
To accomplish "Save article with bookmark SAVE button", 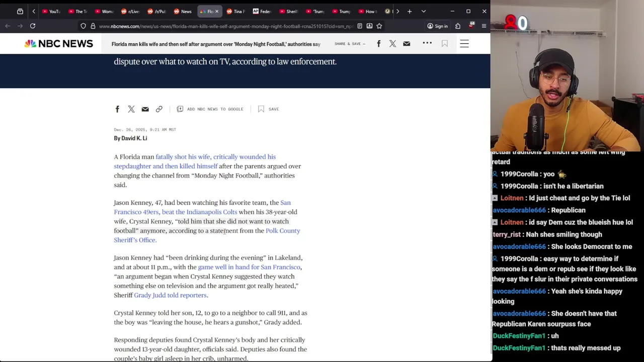I will point(269,109).
